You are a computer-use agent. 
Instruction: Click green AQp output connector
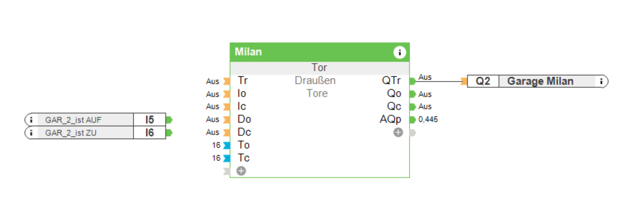pos(413,120)
